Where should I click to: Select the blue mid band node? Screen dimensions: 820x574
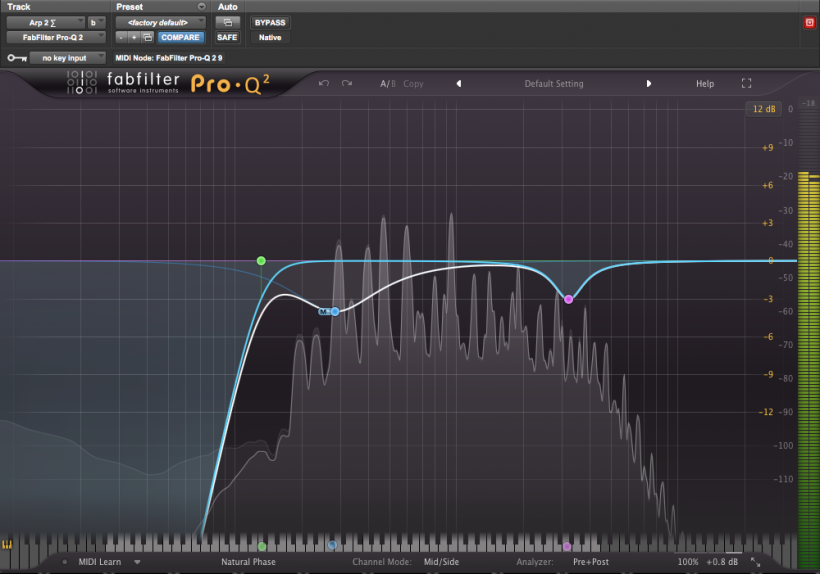pyautogui.click(x=335, y=312)
